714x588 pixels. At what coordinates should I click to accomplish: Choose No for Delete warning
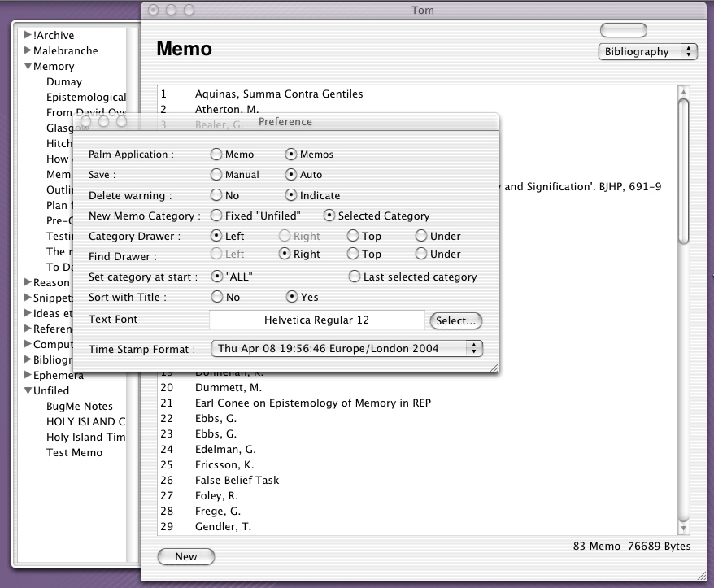[x=216, y=195]
